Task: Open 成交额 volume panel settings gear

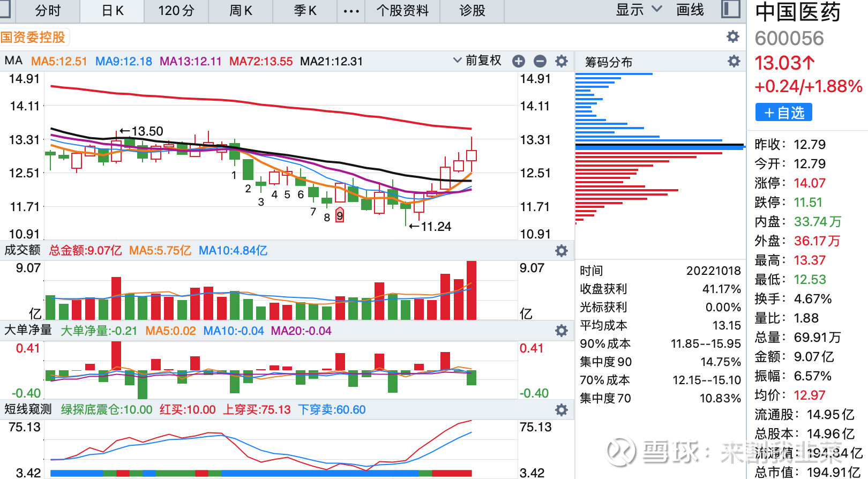Action: tap(561, 250)
